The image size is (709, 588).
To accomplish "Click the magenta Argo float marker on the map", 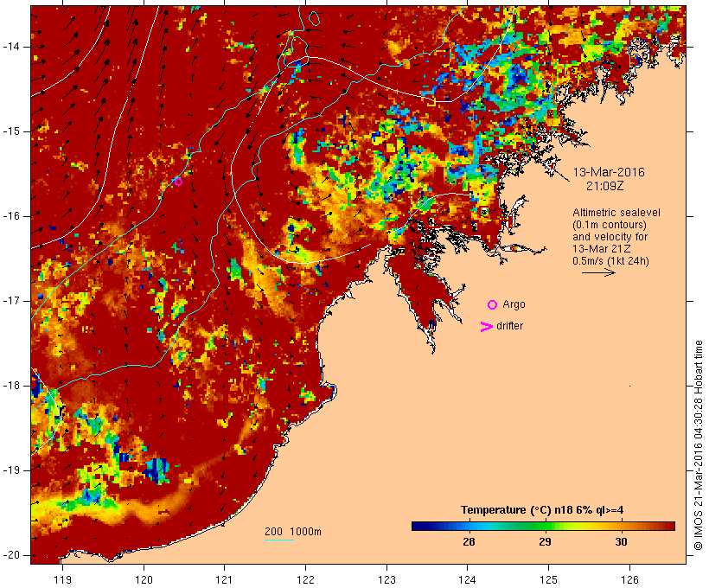I will (178, 182).
